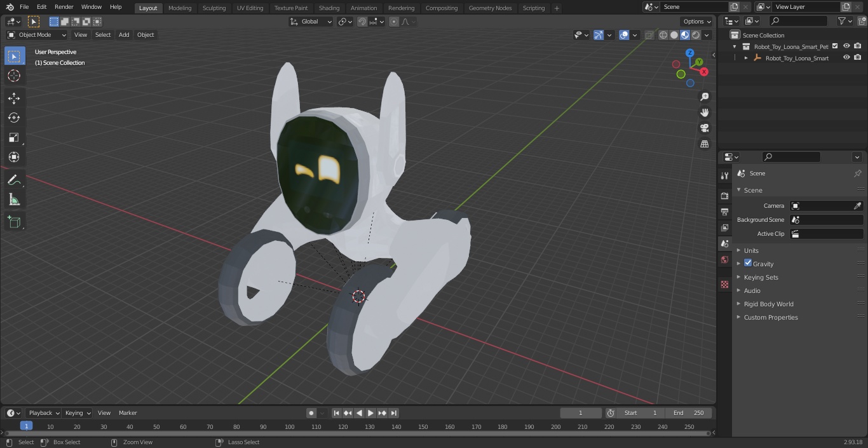Switch to rendered viewport shading

[x=696, y=35]
